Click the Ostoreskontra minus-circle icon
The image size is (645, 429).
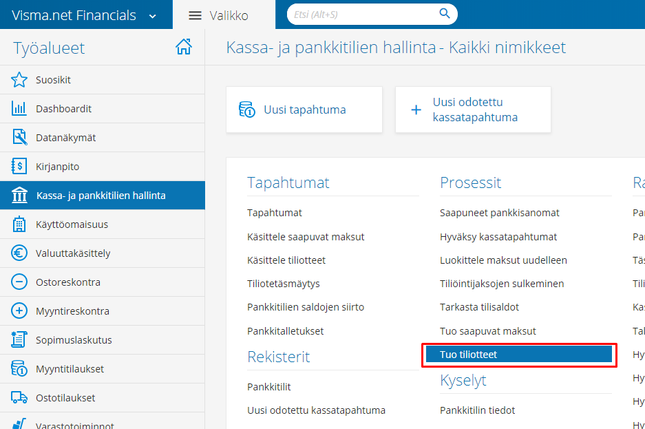pyautogui.click(x=18, y=282)
